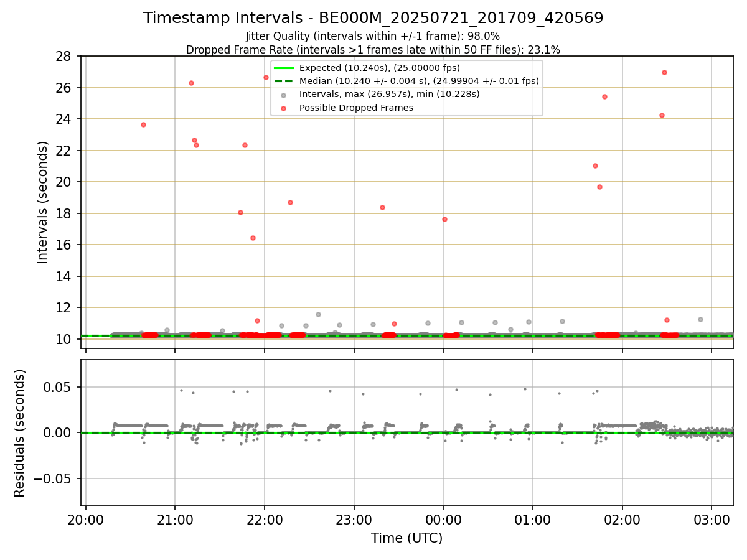
Task: Click the gray marker sample in the legend
Action: tap(283, 95)
